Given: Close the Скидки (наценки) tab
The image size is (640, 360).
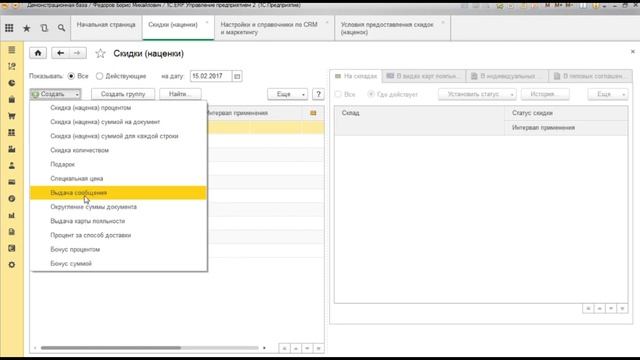Looking at the screenshot, I should [x=207, y=23].
